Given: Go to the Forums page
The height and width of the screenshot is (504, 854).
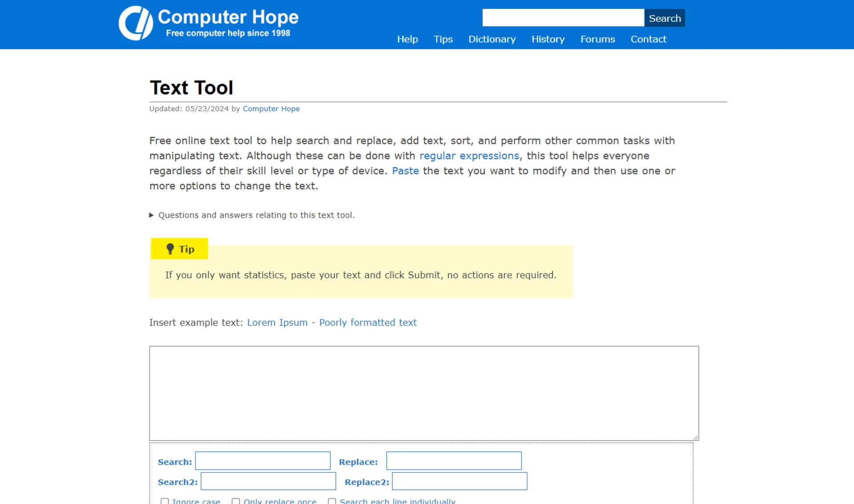Looking at the screenshot, I should coord(597,39).
